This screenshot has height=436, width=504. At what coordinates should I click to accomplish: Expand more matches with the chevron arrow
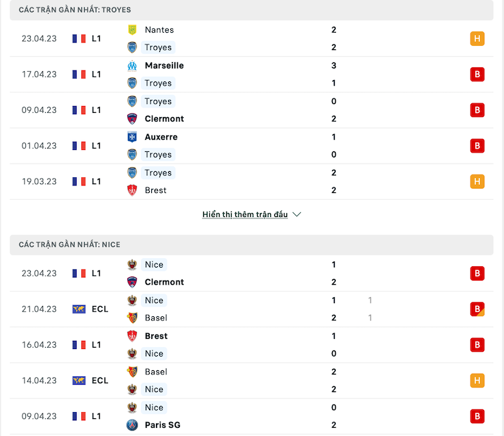297,214
